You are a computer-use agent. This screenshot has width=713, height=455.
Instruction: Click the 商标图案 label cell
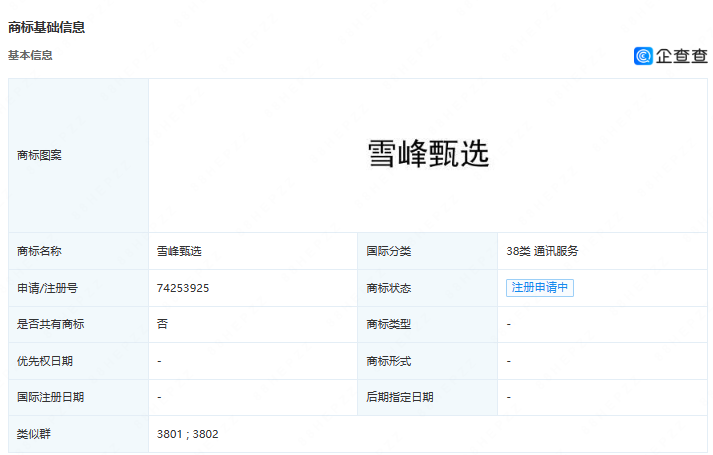[x=79, y=155]
